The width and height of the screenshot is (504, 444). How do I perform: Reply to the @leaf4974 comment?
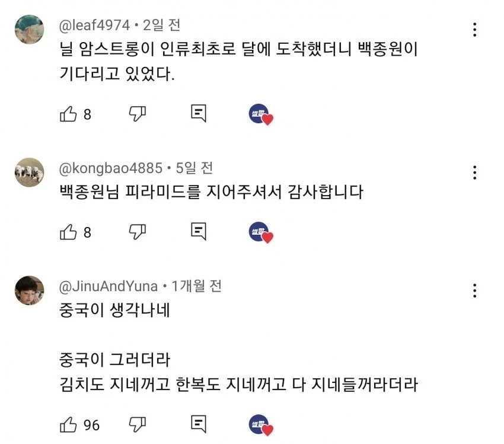point(199,113)
